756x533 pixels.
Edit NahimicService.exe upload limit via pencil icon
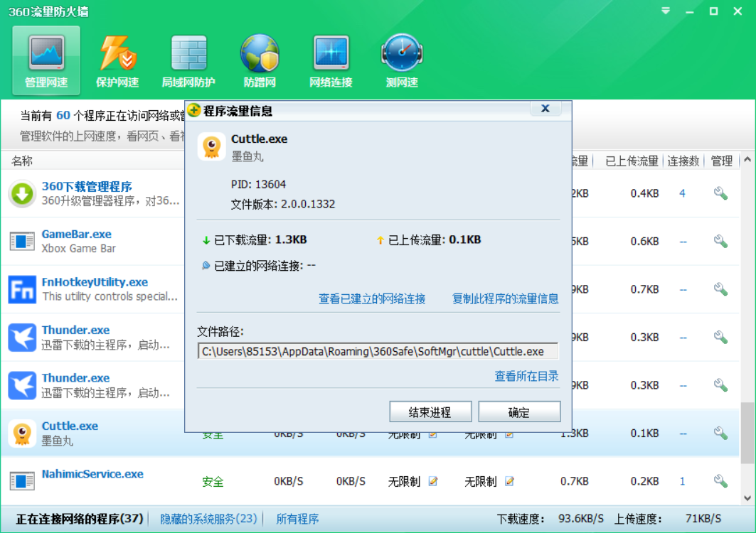point(510,482)
